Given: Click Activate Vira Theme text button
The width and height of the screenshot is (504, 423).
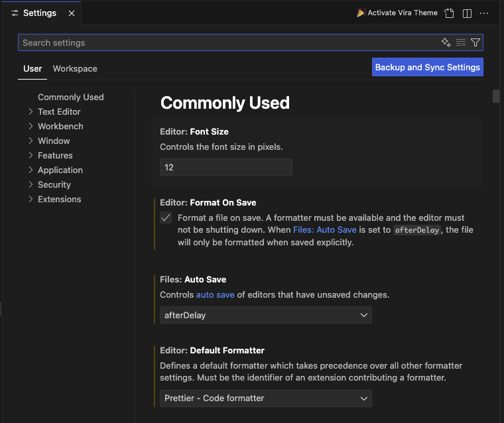Looking at the screenshot, I should pos(403,13).
